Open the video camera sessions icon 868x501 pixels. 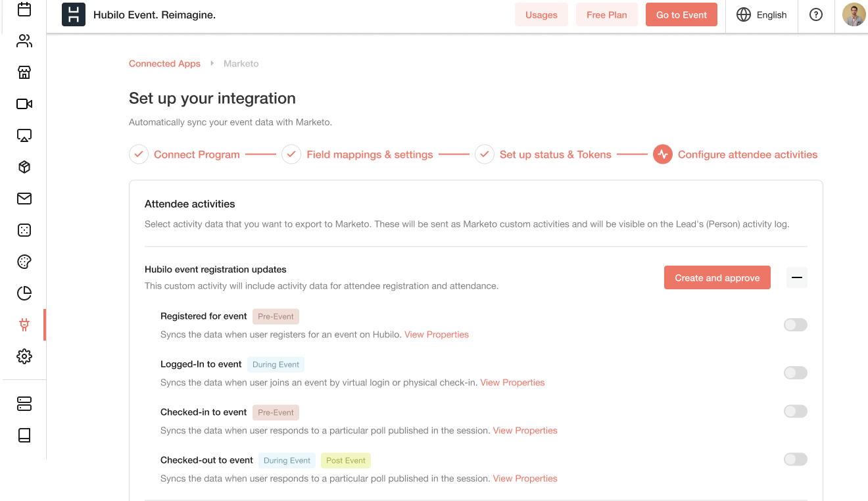click(x=24, y=104)
